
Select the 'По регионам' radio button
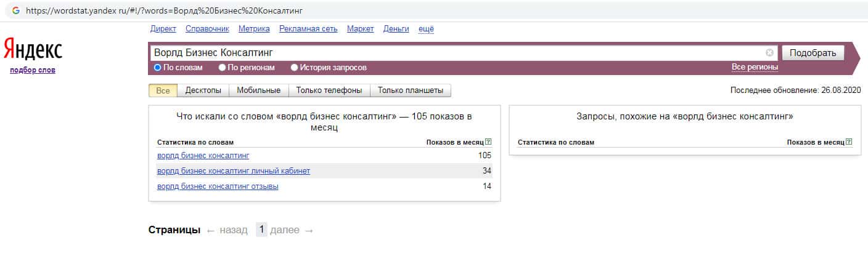click(x=223, y=68)
